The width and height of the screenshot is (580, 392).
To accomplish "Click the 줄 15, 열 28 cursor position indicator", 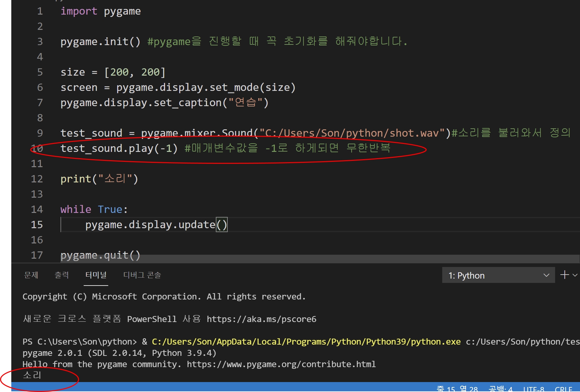I will (x=457, y=389).
